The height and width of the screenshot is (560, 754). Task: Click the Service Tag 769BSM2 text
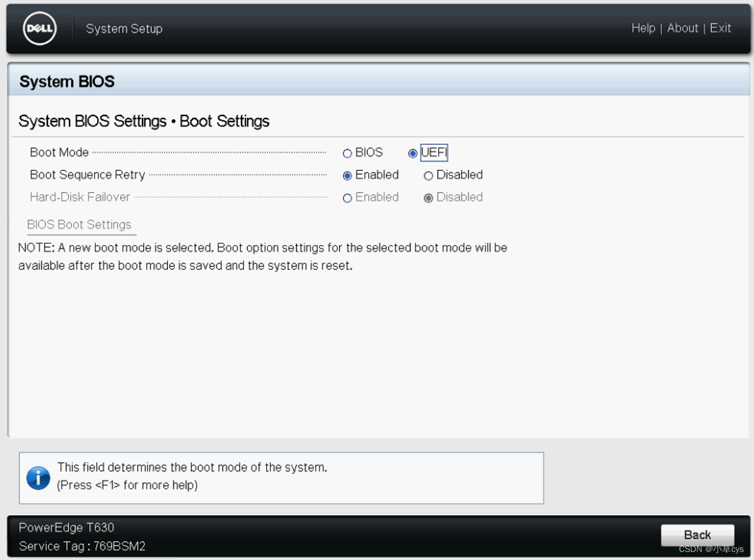[82, 546]
